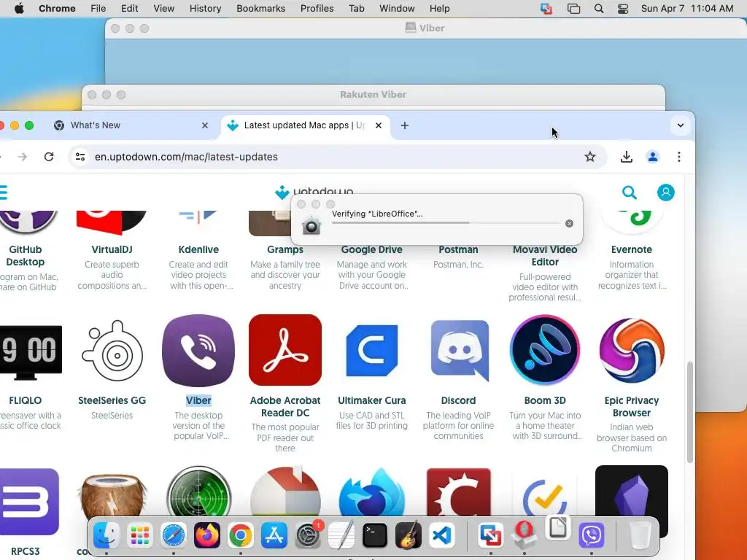The height and width of the screenshot is (560, 747).
Task: Open Chrome's three-dot menu
Action: tap(679, 157)
